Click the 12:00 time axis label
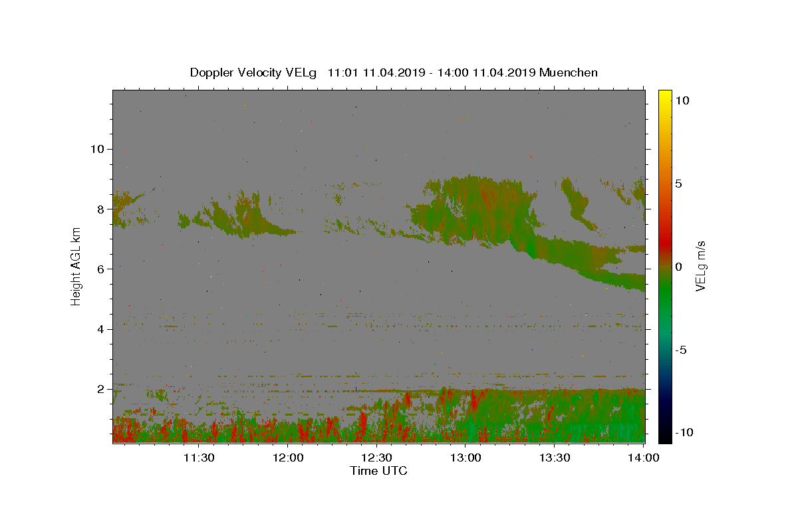The width and height of the screenshot is (798, 532). click(288, 458)
